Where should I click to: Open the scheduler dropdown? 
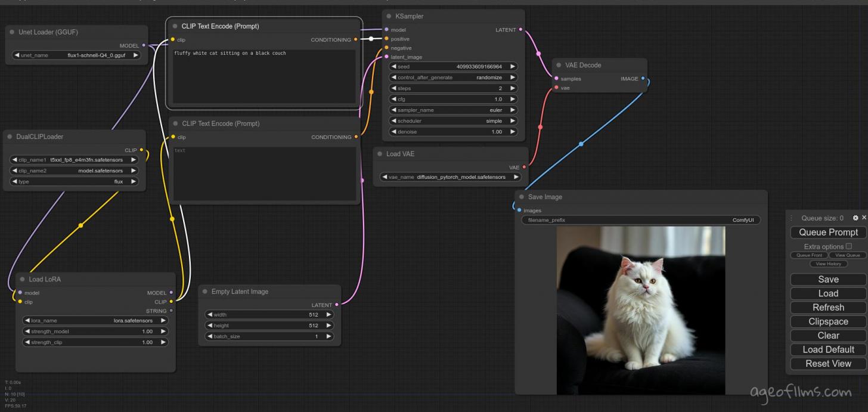[454, 121]
